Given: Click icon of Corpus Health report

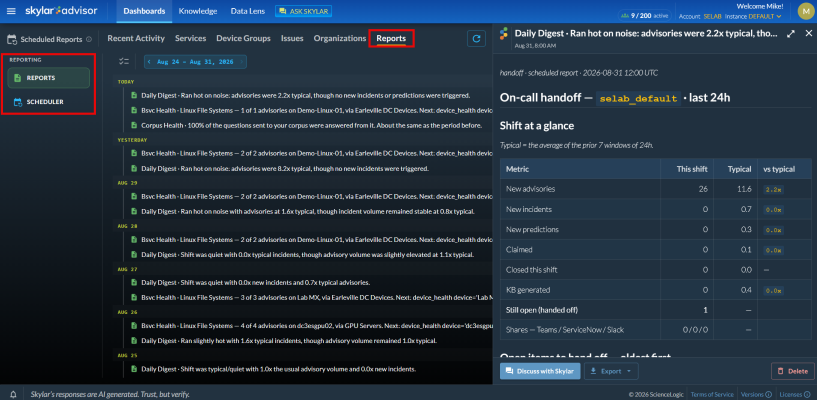Looking at the screenshot, I should [x=133, y=126].
